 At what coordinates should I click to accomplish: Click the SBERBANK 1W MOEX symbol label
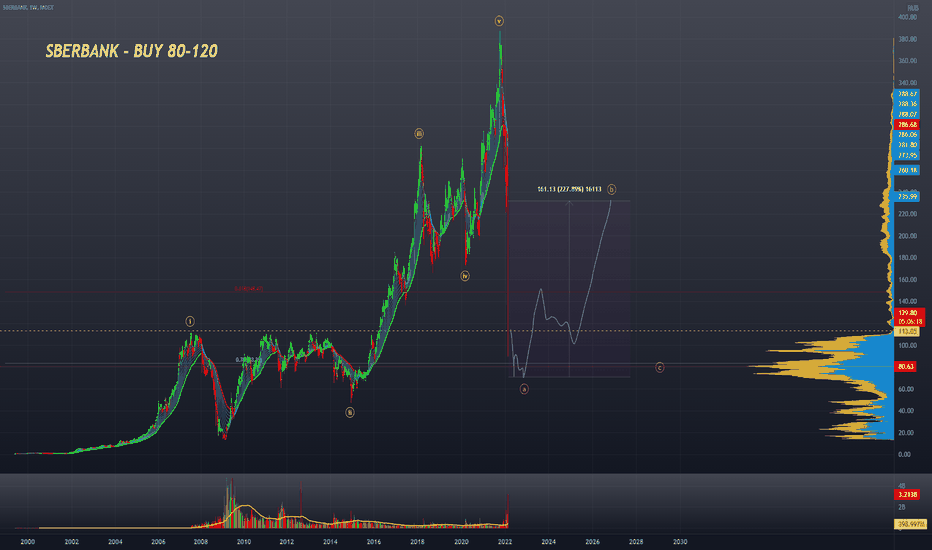(27, 8)
